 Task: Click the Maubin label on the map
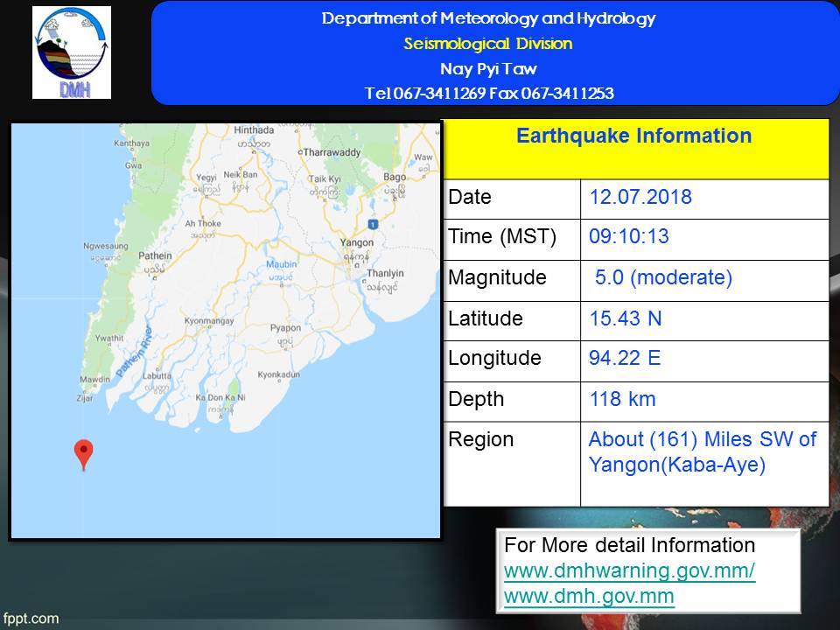click(281, 264)
